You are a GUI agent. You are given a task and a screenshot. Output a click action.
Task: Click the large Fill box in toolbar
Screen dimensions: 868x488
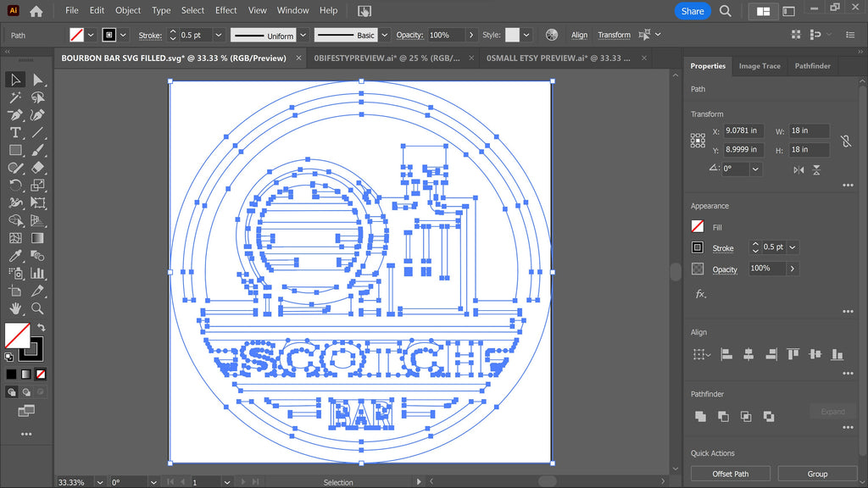click(17, 335)
